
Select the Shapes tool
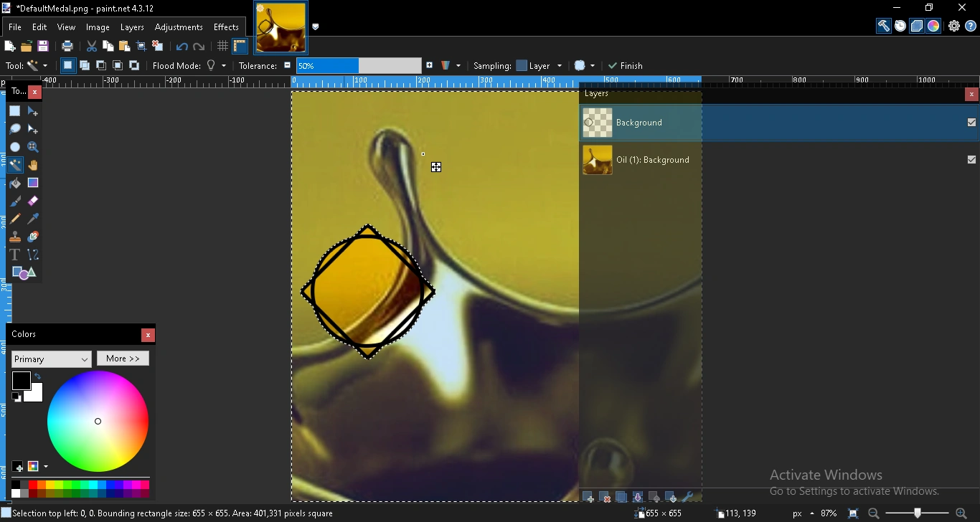pos(24,273)
